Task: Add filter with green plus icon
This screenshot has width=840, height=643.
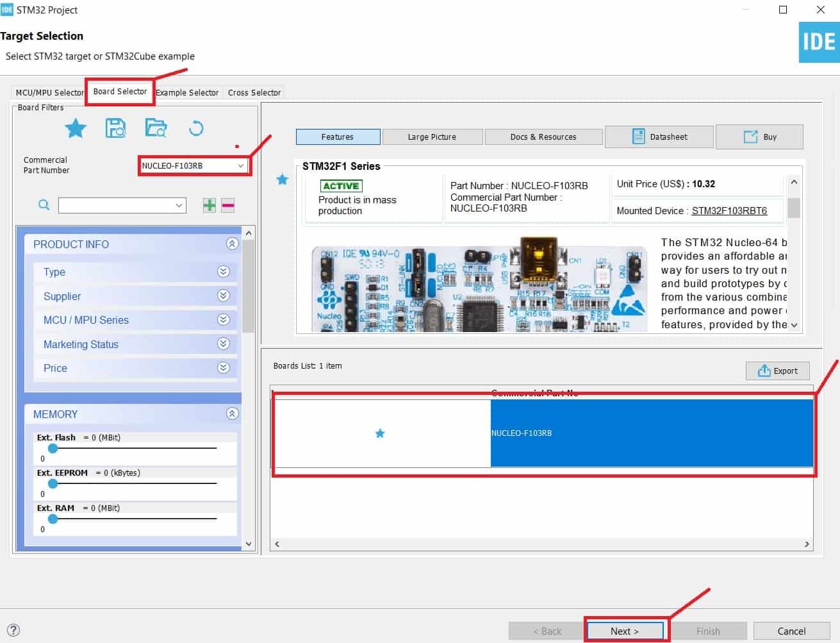Action: [210, 205]
